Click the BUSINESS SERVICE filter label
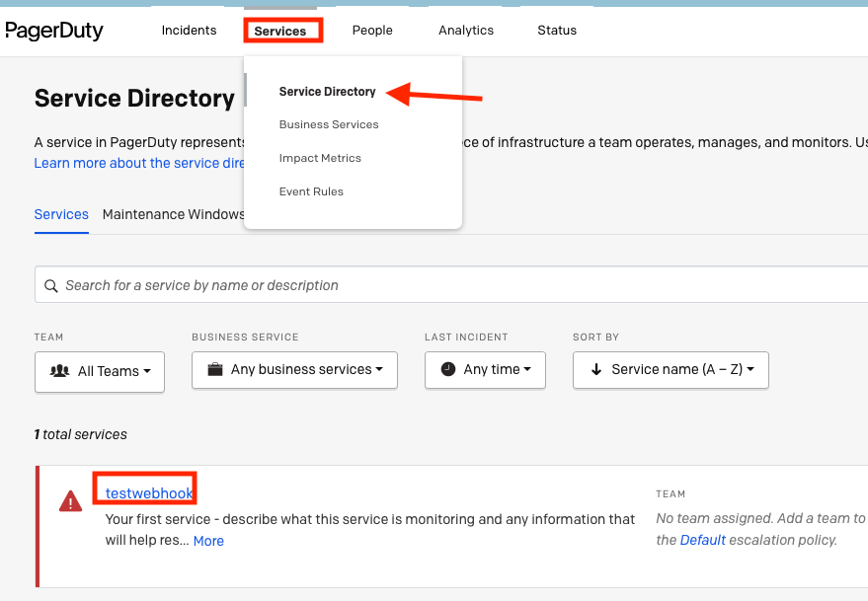The height and width of the screenshot is (601, 868). pos(245,338)
